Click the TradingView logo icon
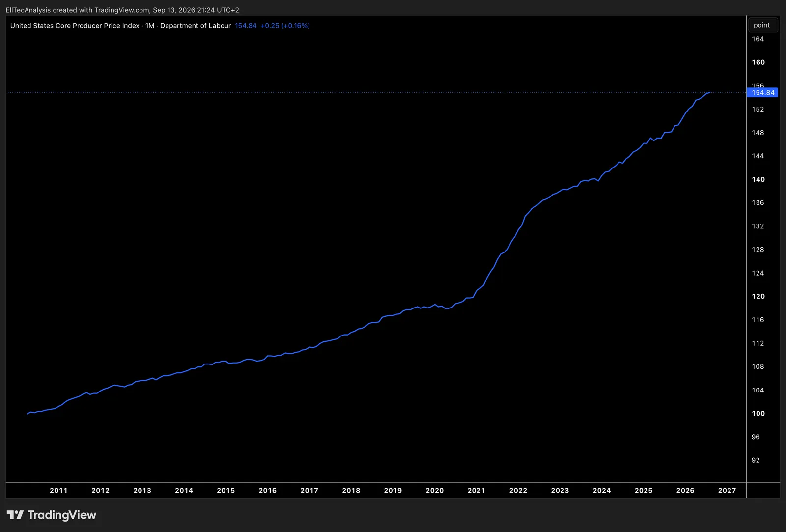Screen dimensions: 786x532 point(15,515)
